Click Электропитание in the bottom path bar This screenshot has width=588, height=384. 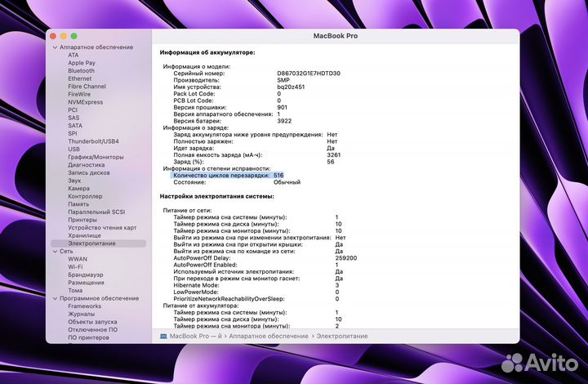[x=342, y=336]
